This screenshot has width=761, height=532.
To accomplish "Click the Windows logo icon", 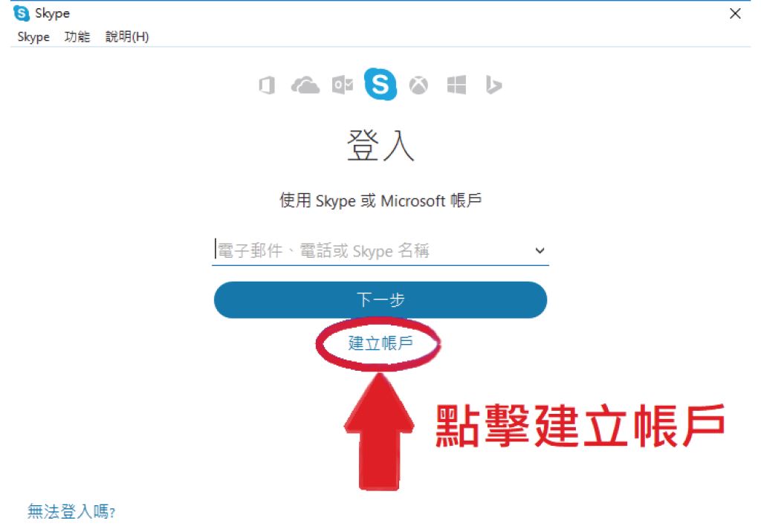I will [456, 85].
